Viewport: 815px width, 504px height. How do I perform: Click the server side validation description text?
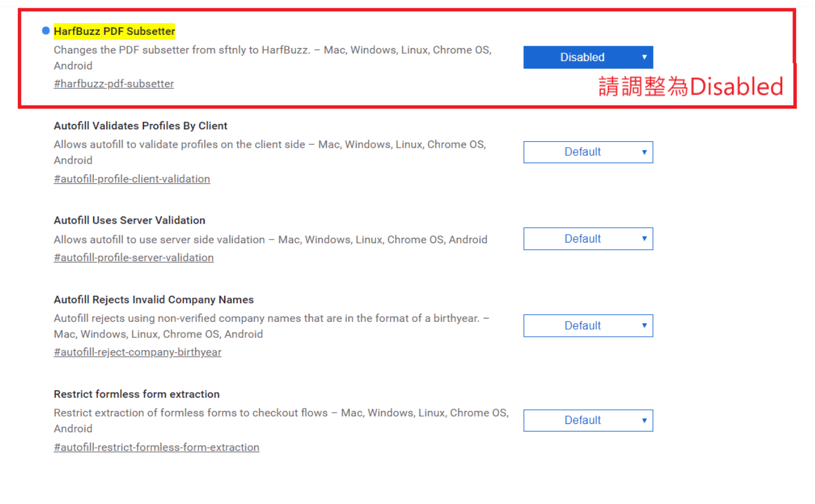(270, 240)
